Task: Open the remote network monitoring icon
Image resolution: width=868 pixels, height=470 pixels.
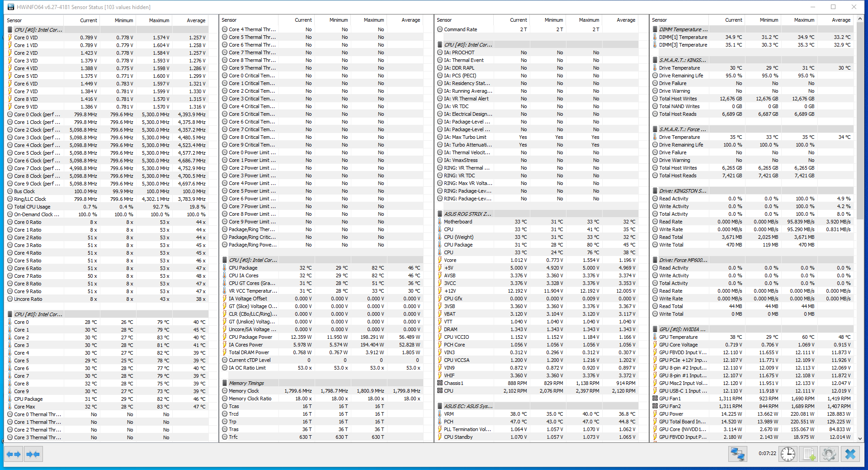Action: click(x=738, y=454)
